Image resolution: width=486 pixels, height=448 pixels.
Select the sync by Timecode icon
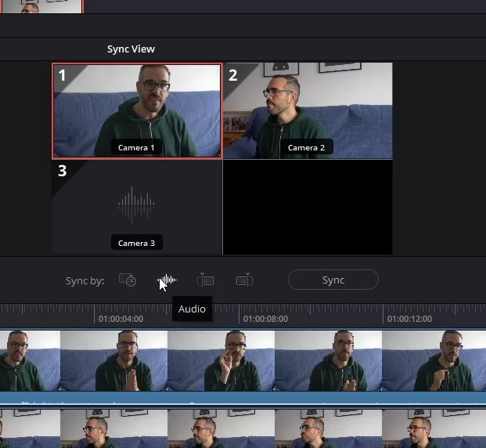click(x=127, y=280)
